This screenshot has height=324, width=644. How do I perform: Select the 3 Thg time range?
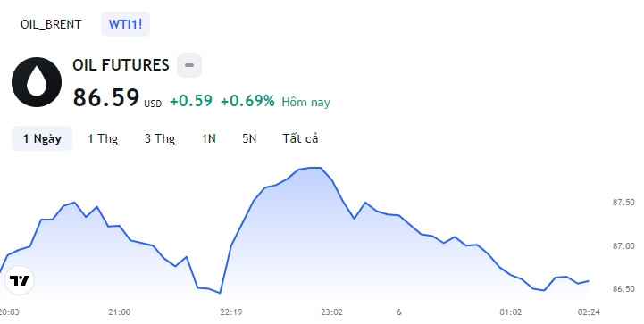[160, 138]
